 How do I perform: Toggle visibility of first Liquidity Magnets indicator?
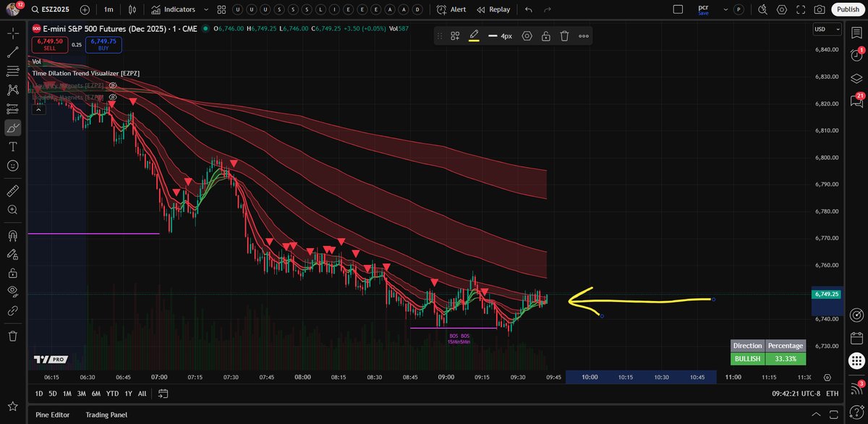(113, 85)
